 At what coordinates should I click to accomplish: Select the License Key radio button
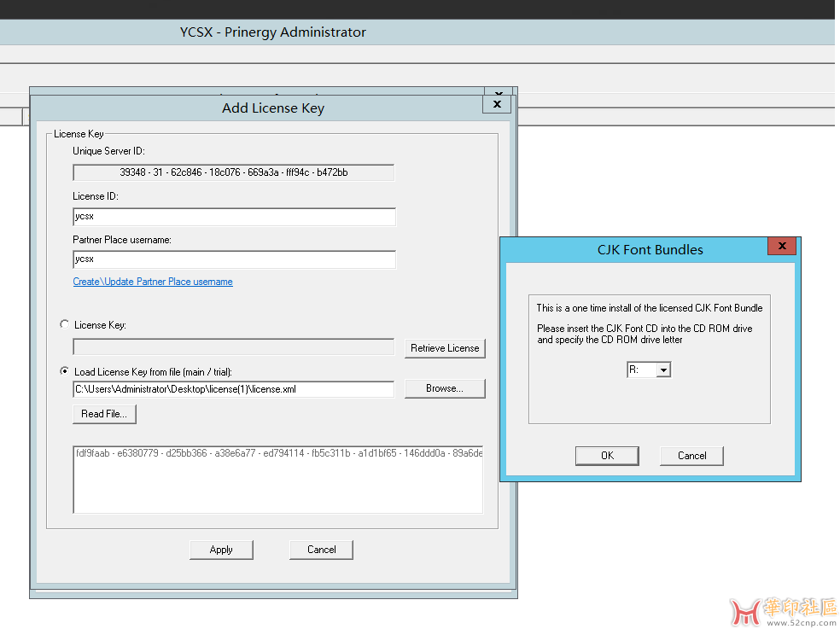tap(64, 324)
